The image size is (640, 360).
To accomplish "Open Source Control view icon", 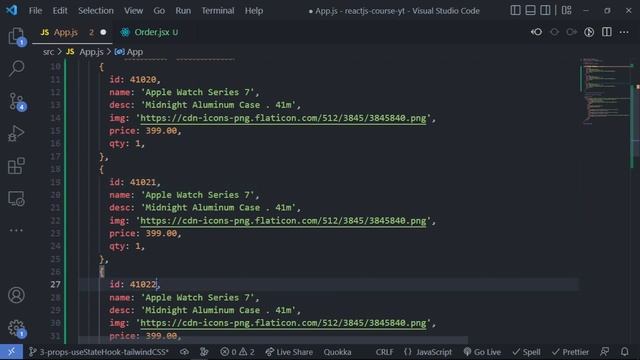I will (16, 101).
